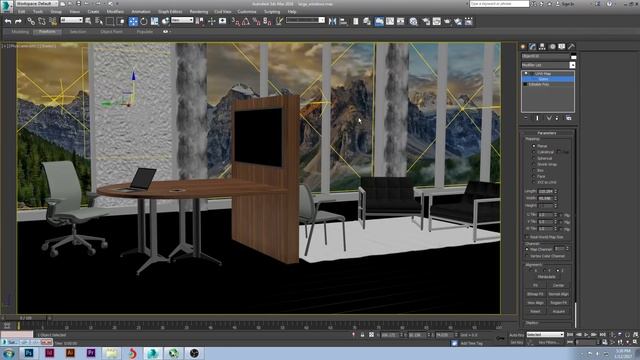
Task: Activate the Select and Move tool
Action: point(133,21)
